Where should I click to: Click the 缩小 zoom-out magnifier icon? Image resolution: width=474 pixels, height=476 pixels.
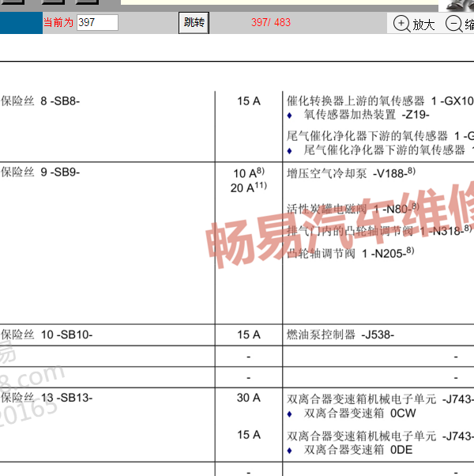(x=454, y=24)
